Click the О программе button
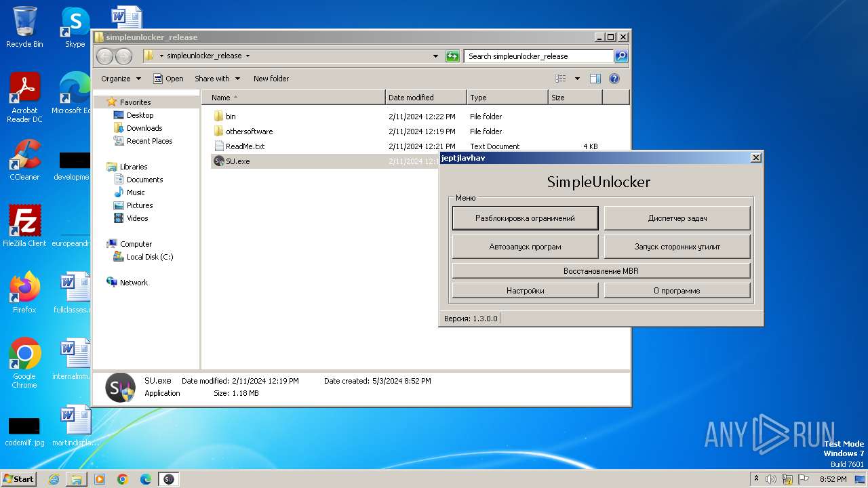The width and height of the screenshot is (868, 488). tap(677, 290)
